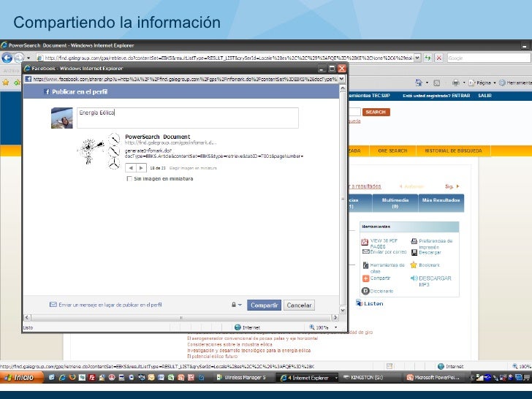Open the privacy lock dropdown arrow
The width and height of the screenshot is (532, 399).
click(x=240, y=305)
